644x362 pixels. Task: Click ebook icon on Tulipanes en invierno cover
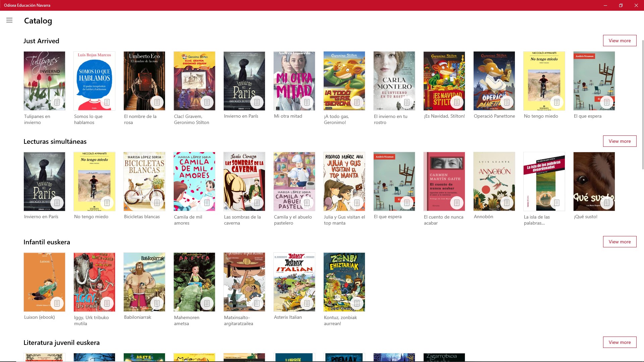57,102
